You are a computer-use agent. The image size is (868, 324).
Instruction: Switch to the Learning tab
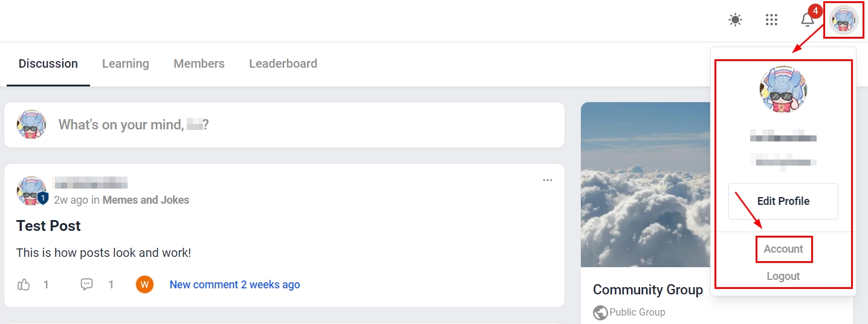125,63
